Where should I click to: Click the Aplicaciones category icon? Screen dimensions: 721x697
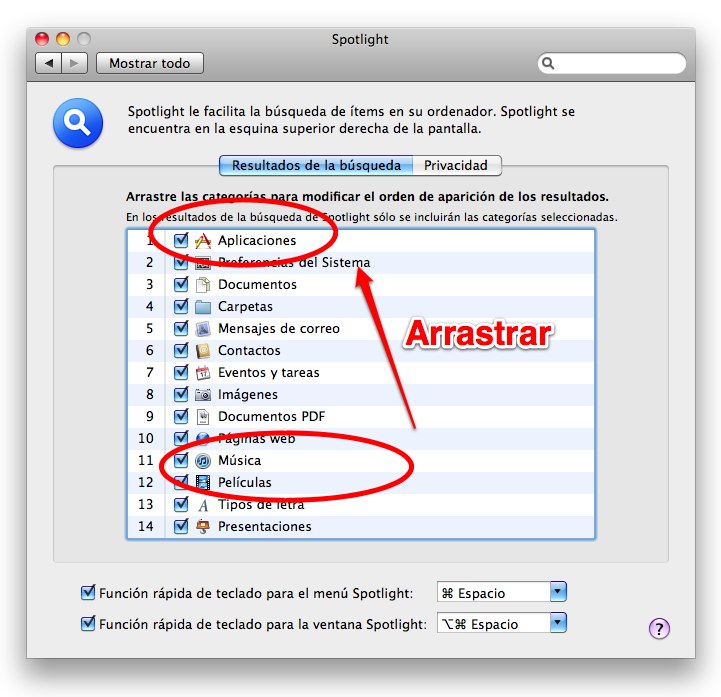pyautogui.click(x=203, y=240)
